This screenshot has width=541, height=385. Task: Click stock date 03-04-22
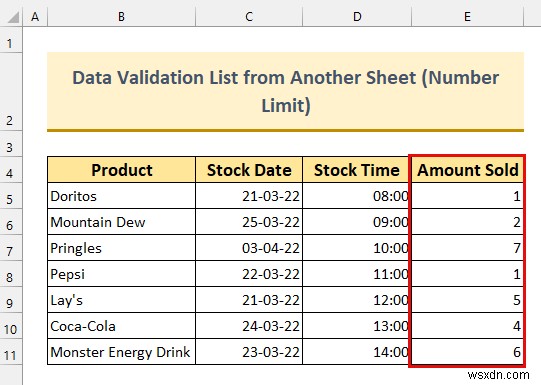click(x=249, y=248)
